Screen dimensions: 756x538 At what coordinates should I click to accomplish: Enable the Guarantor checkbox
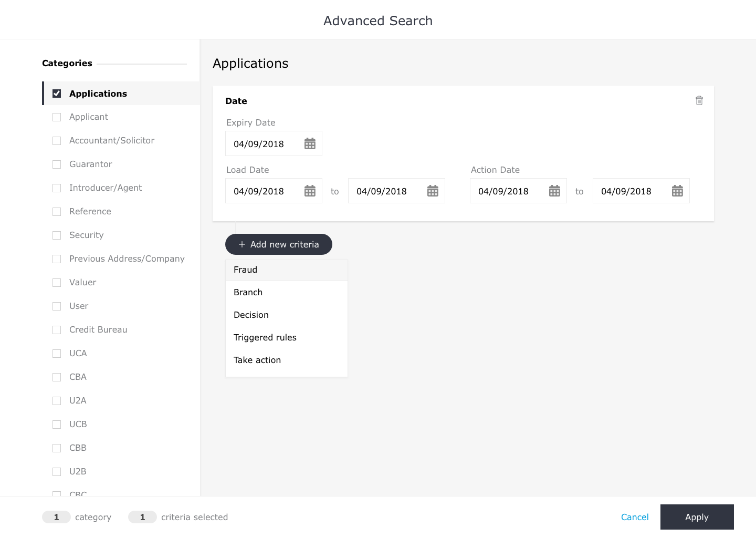click(x=57, y=164)
